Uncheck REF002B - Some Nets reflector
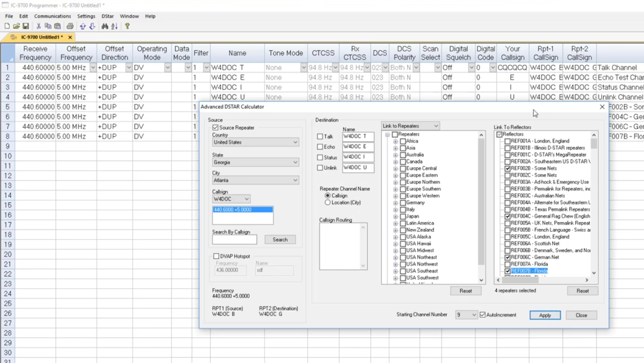 coord(507,168)
